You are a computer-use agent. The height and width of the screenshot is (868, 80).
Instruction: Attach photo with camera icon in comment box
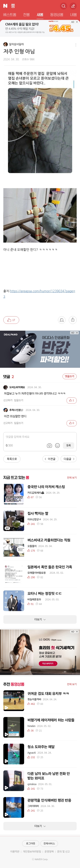(x=49, y=445)
